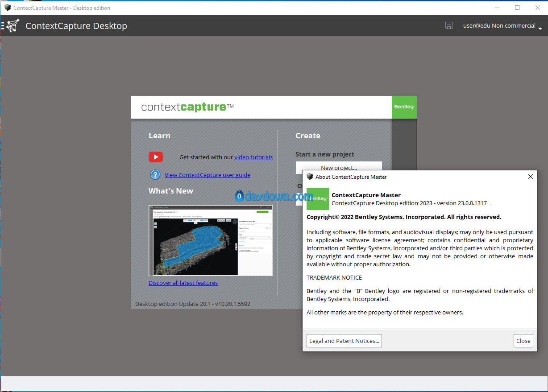Click the green Bentley logo on welcome banner
The width and height of the screenshot is (548, 392).
click(x=404, y=107)
